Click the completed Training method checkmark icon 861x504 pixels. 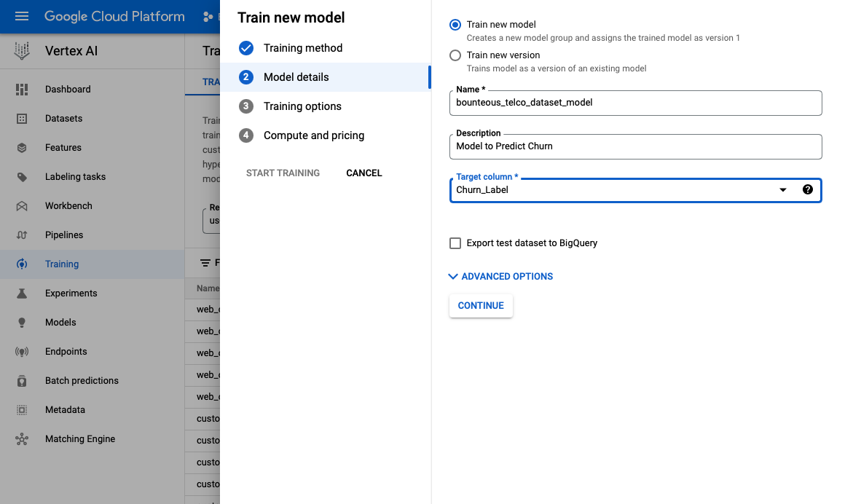coord(246,48)
